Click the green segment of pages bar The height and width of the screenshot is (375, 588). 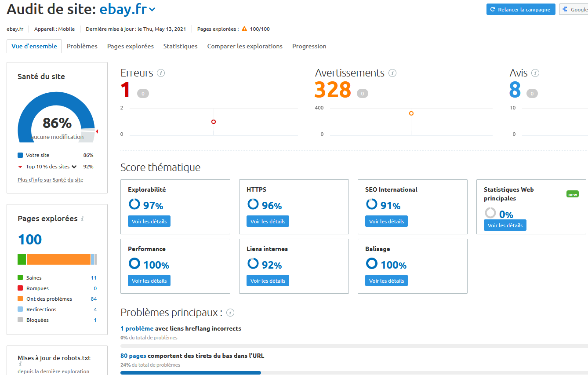22,259
